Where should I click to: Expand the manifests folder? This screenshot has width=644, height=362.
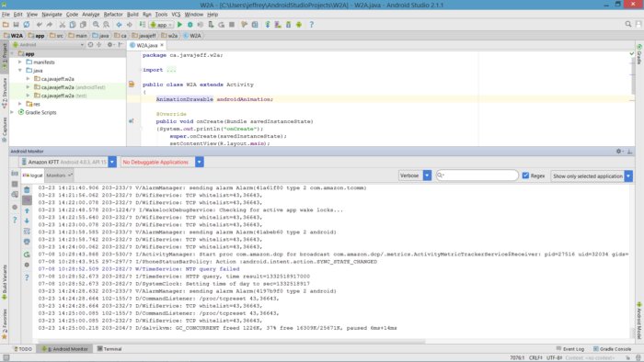tap(19, 62)
